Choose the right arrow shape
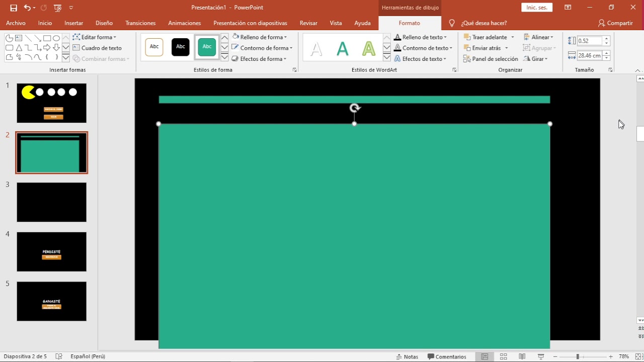The image size is (644, 362). 47,48
